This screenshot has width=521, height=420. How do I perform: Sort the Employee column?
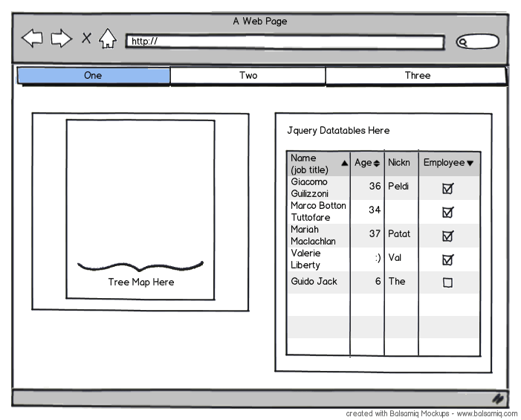pyautogui.click(x=449, y=163)
